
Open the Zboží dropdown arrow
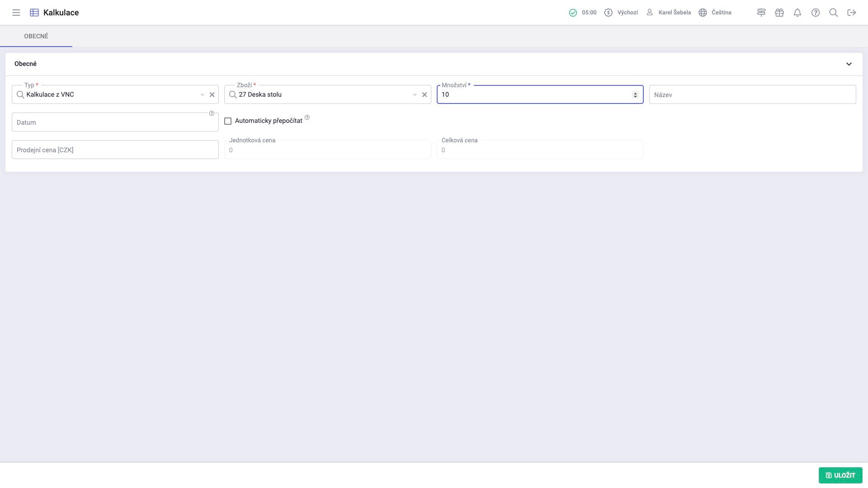[x=415, y=95]
